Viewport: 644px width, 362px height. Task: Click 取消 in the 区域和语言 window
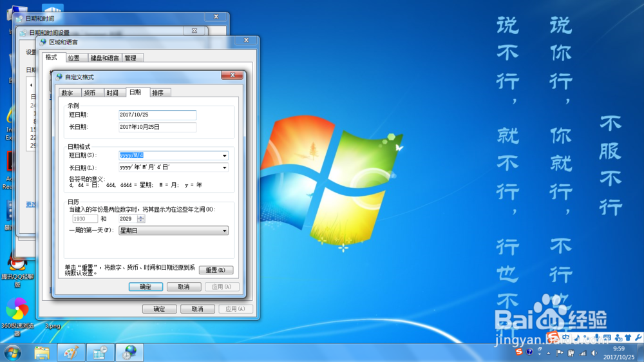coord(198,309)
